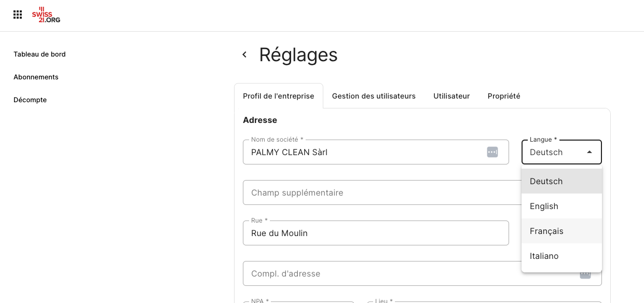Switch to the Propriété tab
This screenshot has height=303, width=644.
(x=504, y=96)
